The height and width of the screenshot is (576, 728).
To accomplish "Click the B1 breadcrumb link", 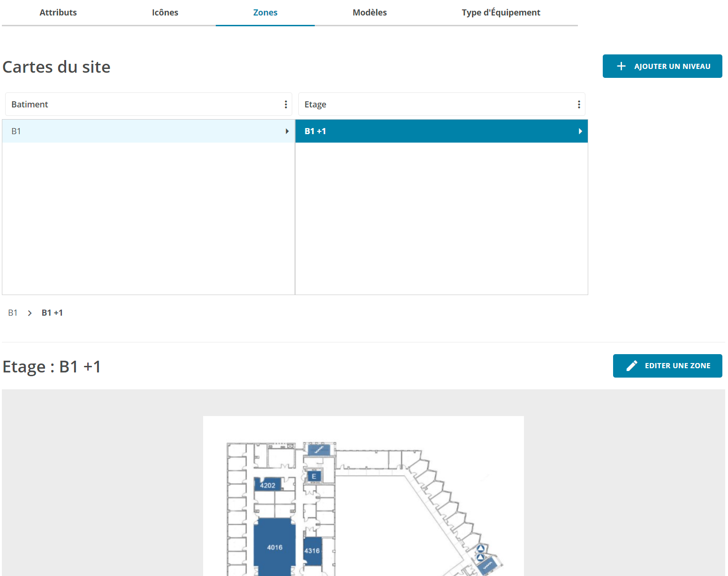I will [x=13, y=313].
